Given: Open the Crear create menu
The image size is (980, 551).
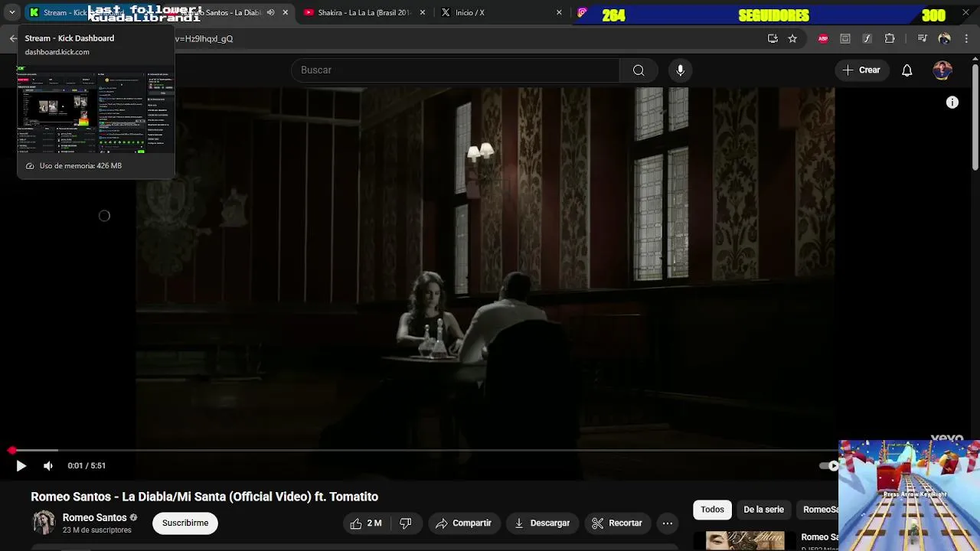Looking at the screenshot, I should click(x=861, y=70).
